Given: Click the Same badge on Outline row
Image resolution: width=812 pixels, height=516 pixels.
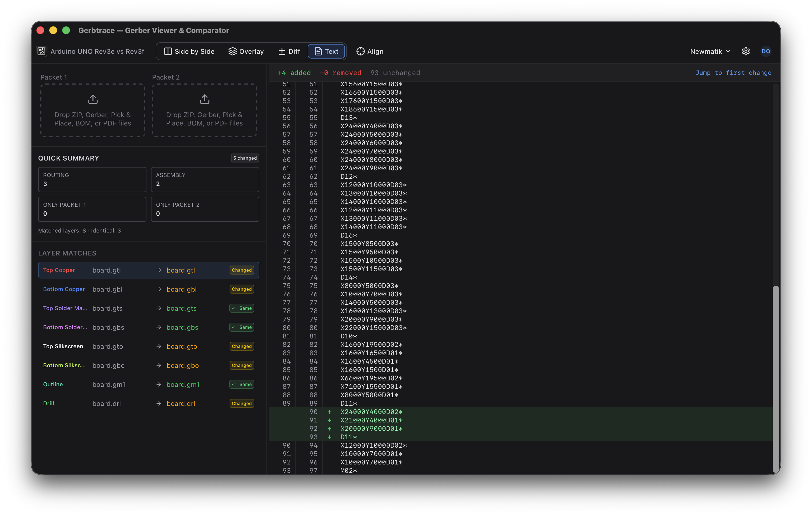Looking at the screenshot, I should 241,384.
